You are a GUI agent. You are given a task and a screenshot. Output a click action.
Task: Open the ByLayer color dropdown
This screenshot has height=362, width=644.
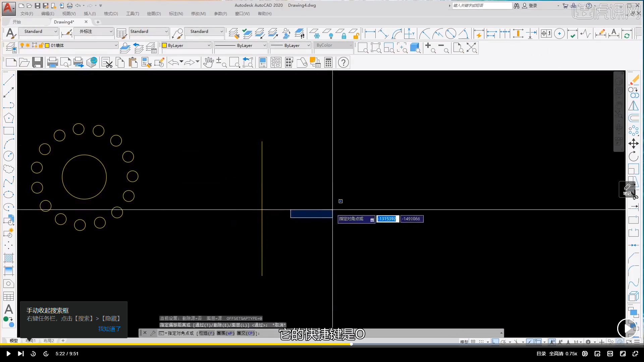point(186,45)
